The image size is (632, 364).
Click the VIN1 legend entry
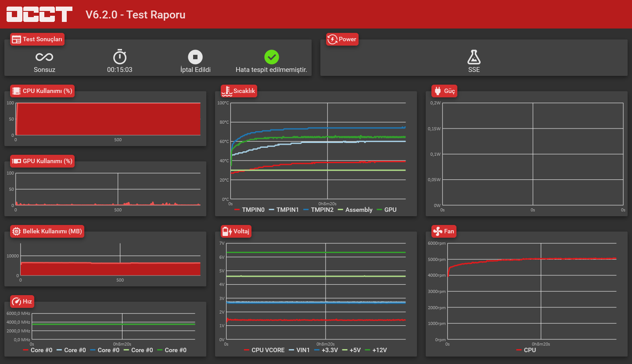point(299,350)
